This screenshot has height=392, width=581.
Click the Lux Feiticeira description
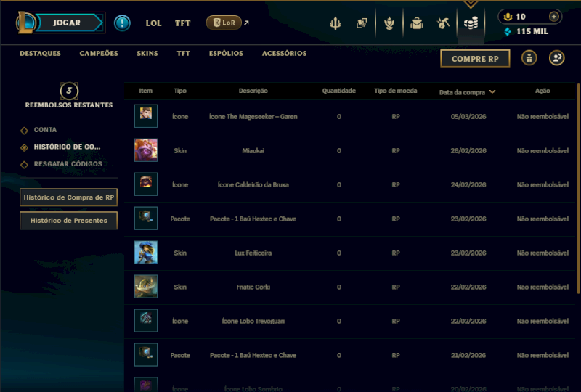[x=253, y=253]
